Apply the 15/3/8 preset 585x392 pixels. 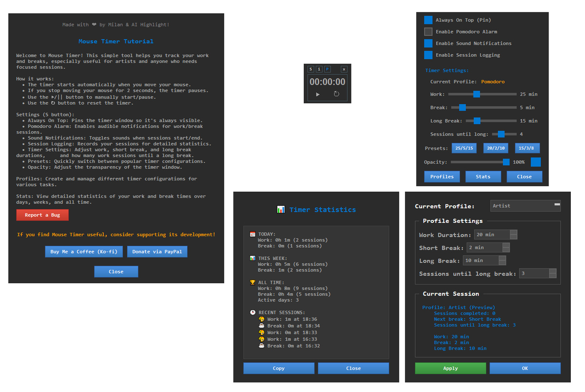click(x=527, y=148)
